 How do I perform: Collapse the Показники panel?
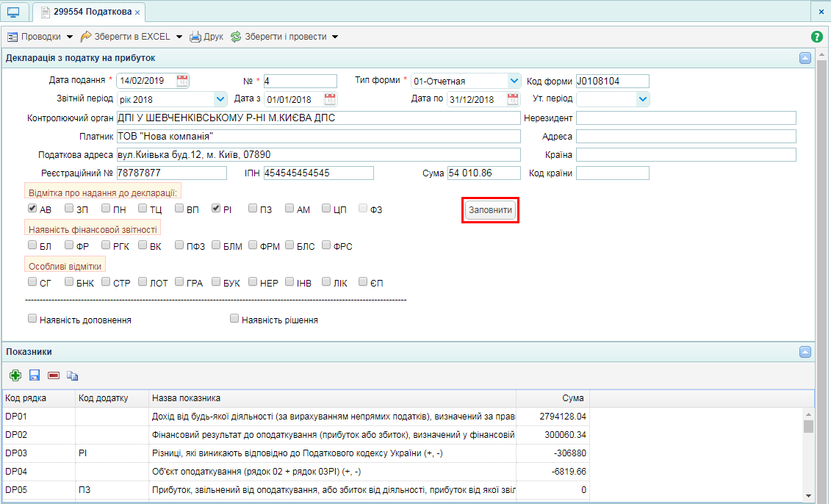click(805, 352)
